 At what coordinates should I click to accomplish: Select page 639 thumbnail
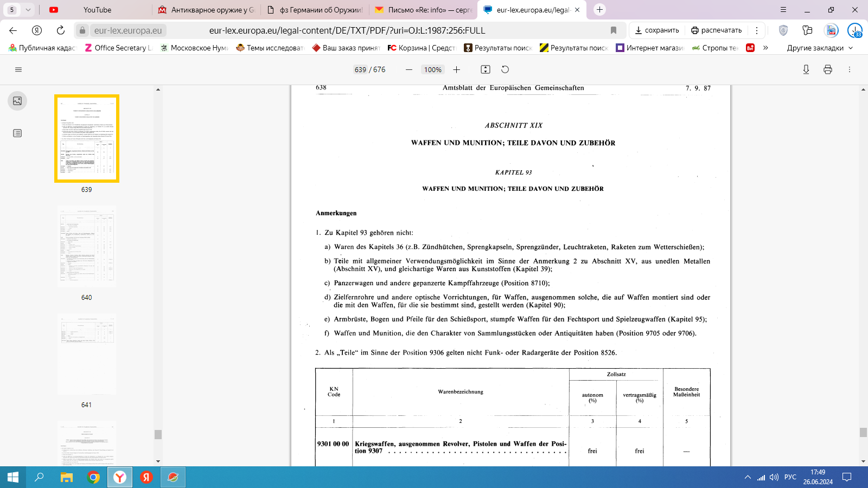pos(87,138)
